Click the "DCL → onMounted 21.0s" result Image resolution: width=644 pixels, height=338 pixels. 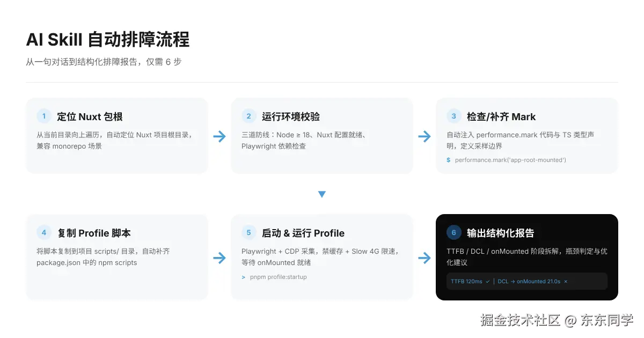532,281
